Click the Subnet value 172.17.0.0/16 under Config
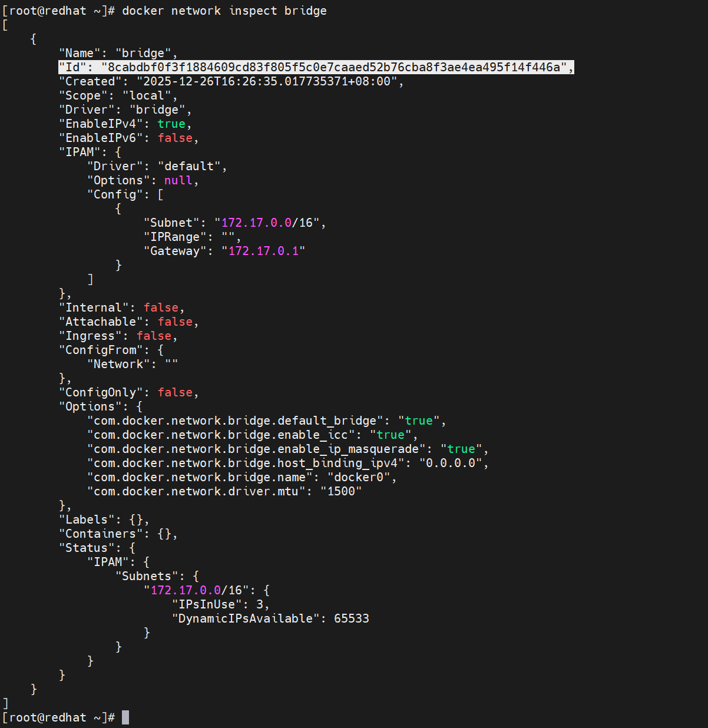The width and height of the screenshot is (708, 728). click(267, 223)
